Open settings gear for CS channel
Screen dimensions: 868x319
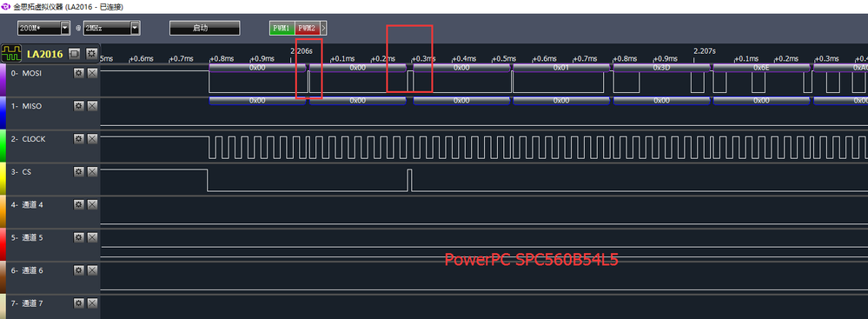79,172
